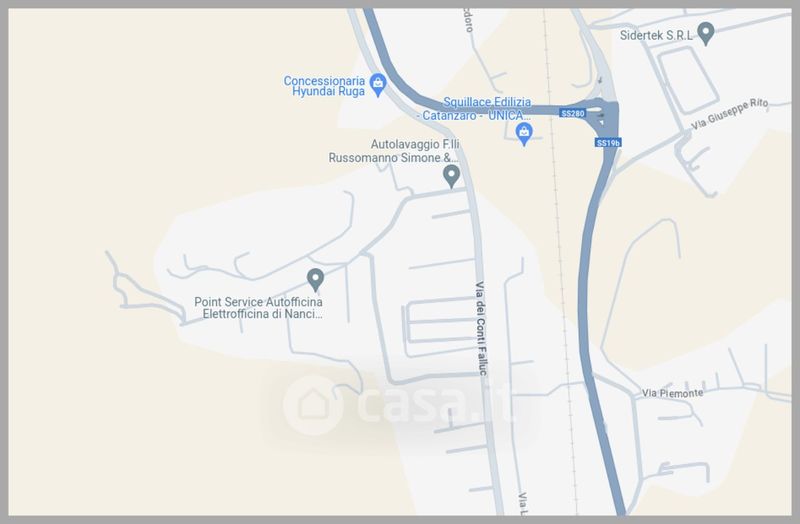Image resolution: width=800 pixels, height=524 pixels.
Task: Click the Concessionaria Hyundai Ruga label
Action: click(324, 86)
